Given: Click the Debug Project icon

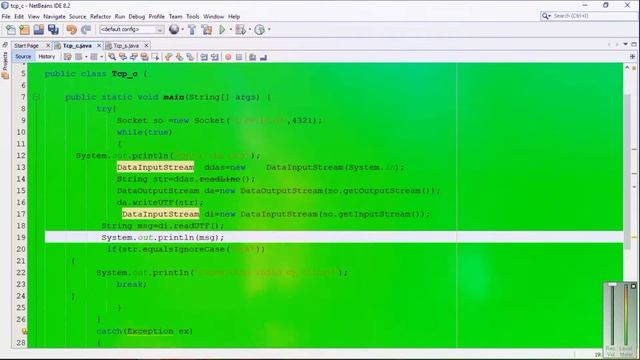Looking at the screenshot, I should pyautogui.click(x=240, y=29).
